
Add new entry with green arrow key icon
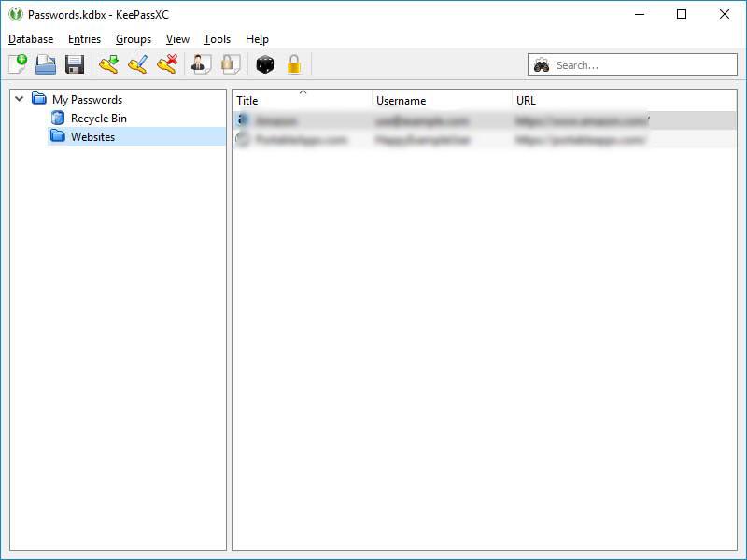(x=108, y=64)
